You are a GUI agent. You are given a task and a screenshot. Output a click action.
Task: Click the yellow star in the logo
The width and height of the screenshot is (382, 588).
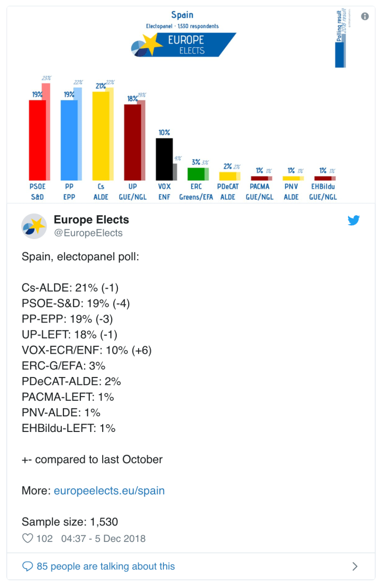coord(151,43)
